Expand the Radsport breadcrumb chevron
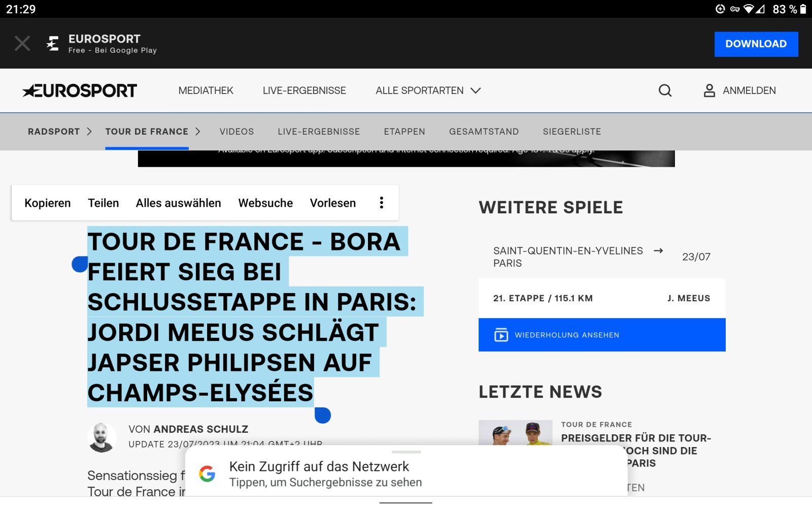Viewport: 812px width, 508px height. [x=89, y=132]
